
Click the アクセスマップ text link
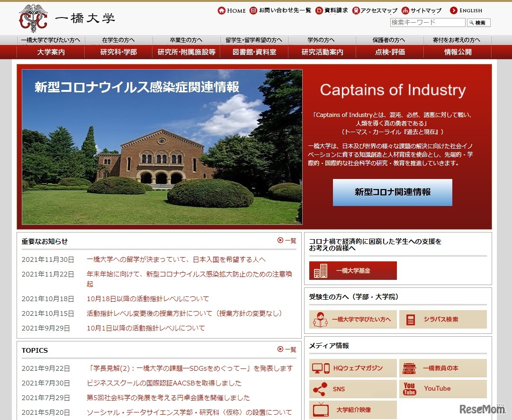click(x=379, y=10)
